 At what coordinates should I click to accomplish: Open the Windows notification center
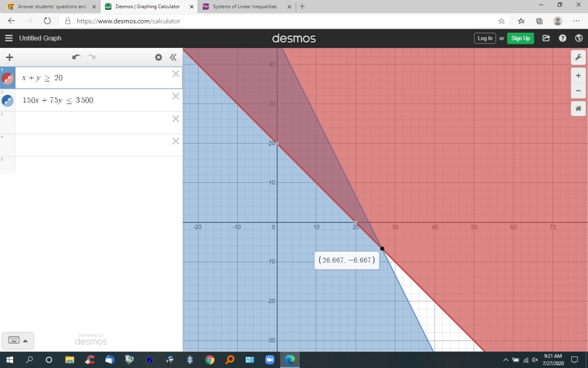[x=574, y=360]
